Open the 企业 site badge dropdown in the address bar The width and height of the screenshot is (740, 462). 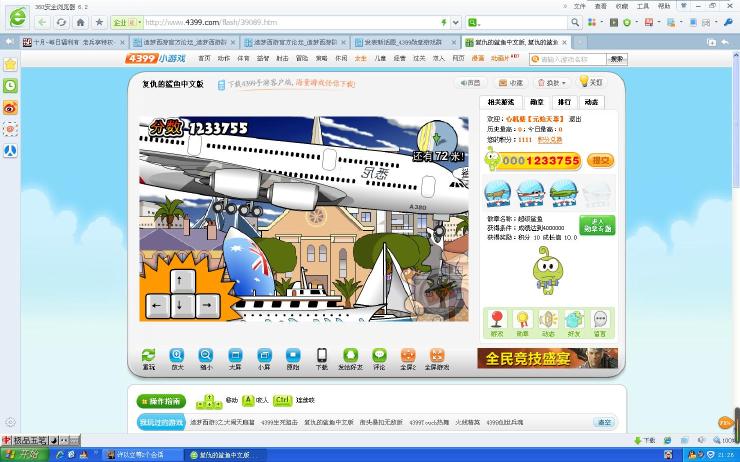click(x=126, y=22)
